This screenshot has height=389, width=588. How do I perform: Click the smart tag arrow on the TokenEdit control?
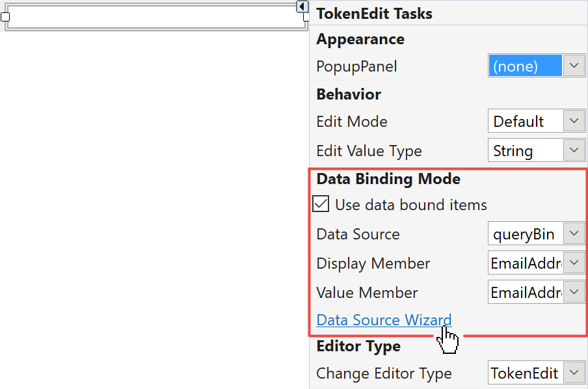point(302,7)
